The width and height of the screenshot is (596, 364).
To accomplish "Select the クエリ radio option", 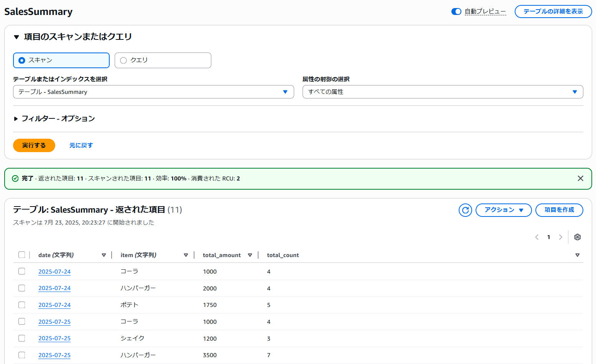I will pyautogui.click(x=163, y=60).
